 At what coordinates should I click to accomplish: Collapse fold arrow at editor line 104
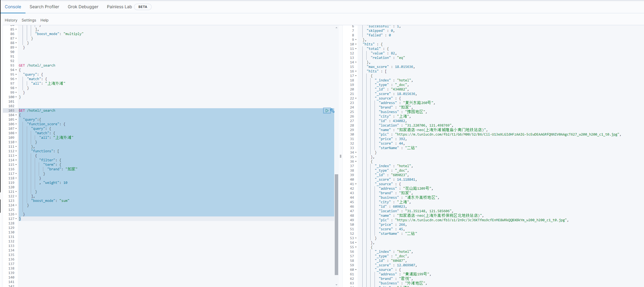pyautogui.click(x=16, y=115)
